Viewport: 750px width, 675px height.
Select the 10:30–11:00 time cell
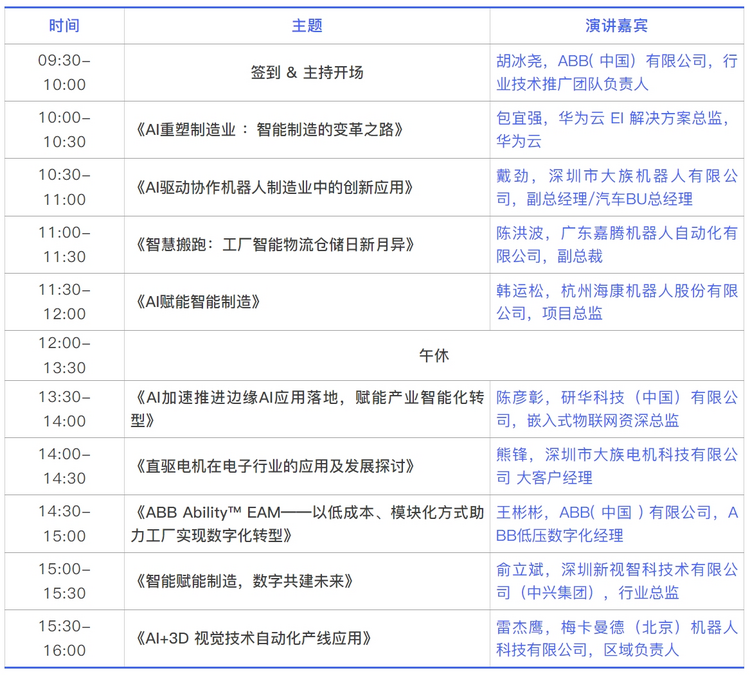click(x=64, y=187)
